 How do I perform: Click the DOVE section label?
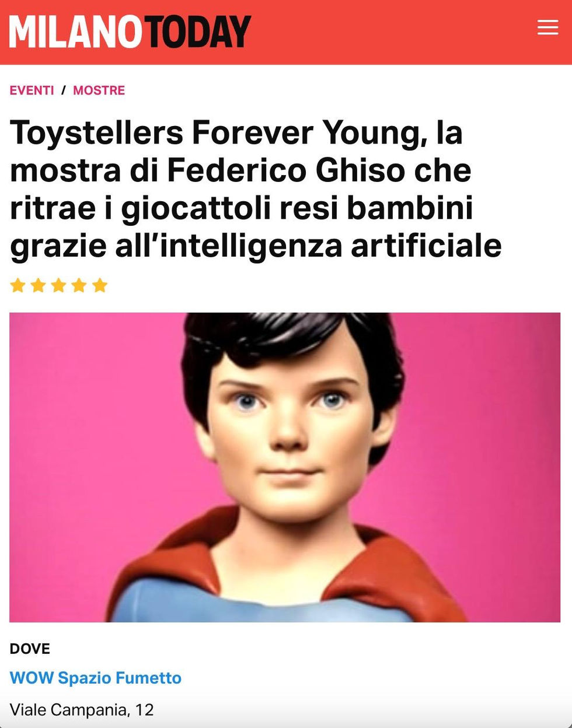click(30, 649)
